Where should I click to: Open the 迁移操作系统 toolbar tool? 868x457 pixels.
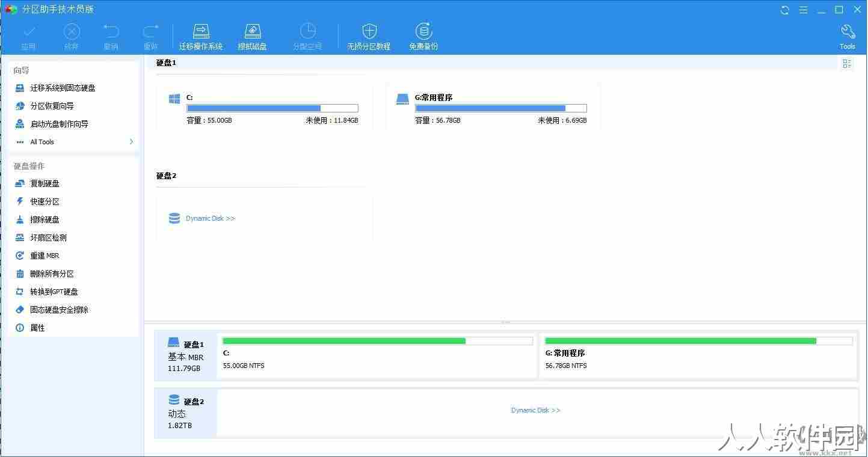(201, 36)
